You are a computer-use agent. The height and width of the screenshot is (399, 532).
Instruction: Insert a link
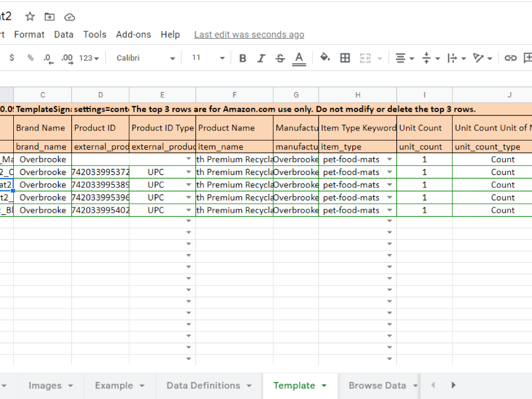[511, 57]
